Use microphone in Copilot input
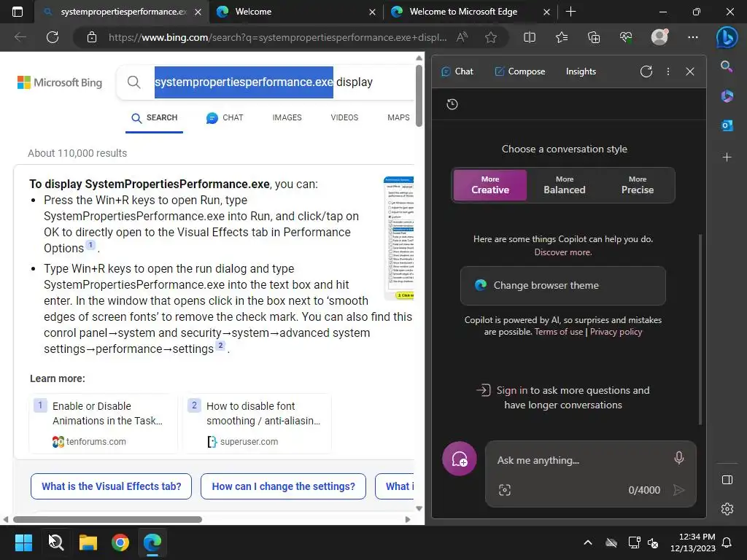Viewport: 747px width, 560px height. point(679,458)
